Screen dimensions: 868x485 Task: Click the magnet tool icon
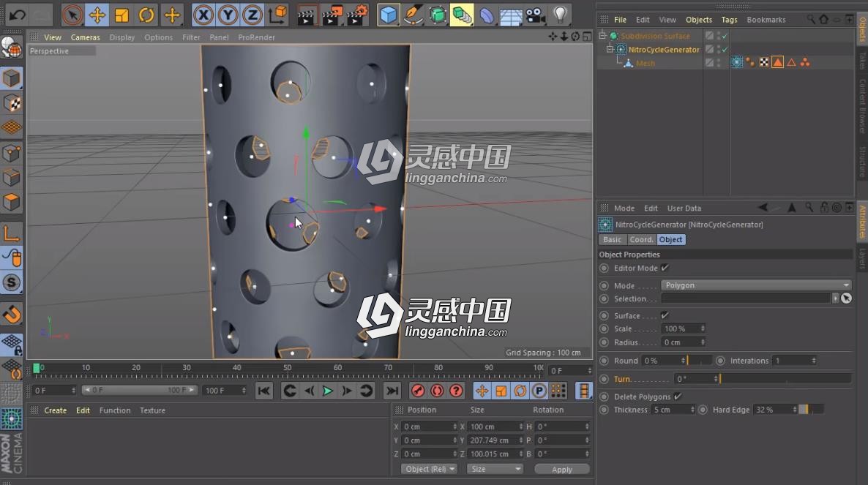(12, 315)
